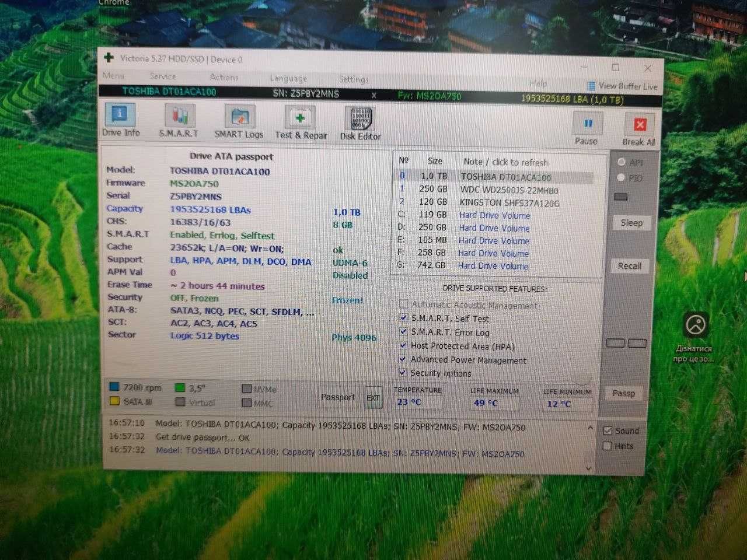This screenshot has height=560, width=747.
Task: Toggle Advanced Power Management checkbox
Action: [x=403, y=359]
